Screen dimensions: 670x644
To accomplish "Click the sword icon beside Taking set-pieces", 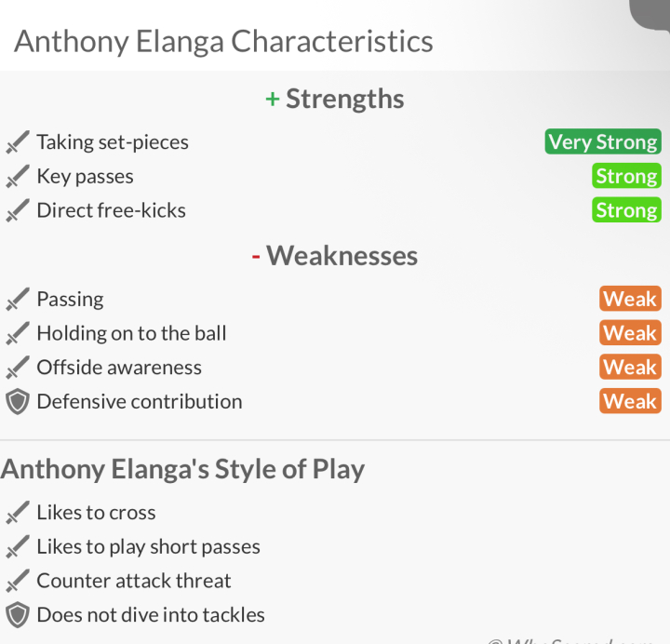I will pos(18,141).
